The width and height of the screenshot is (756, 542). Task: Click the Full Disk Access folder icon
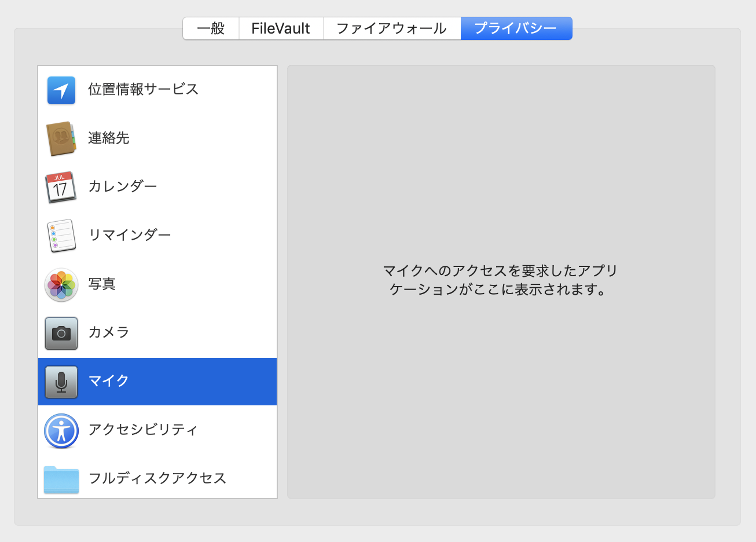pos(61,479)
